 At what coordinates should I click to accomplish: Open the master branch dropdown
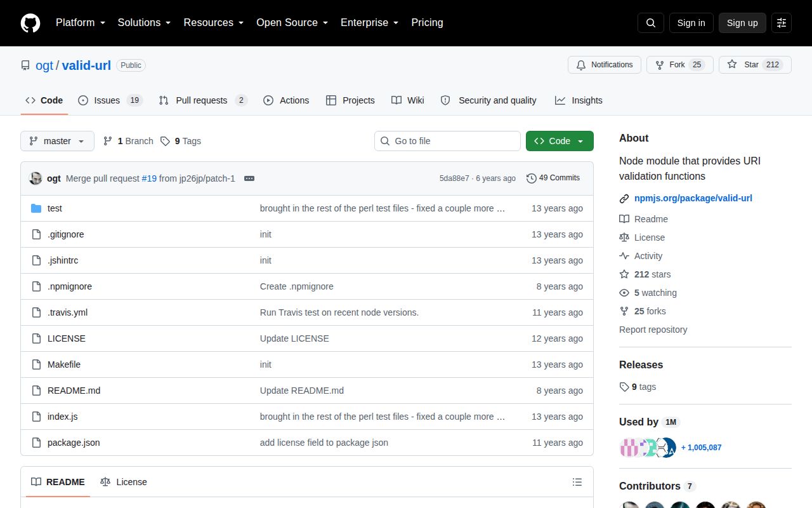[57, 141]
